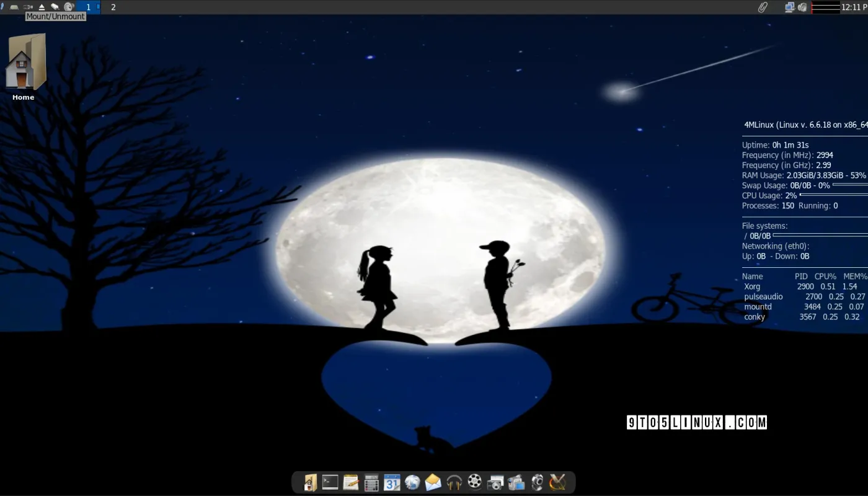The image size is (868, 496).
Task: Open the text editor notepad icon
Action: coord(351,482)
